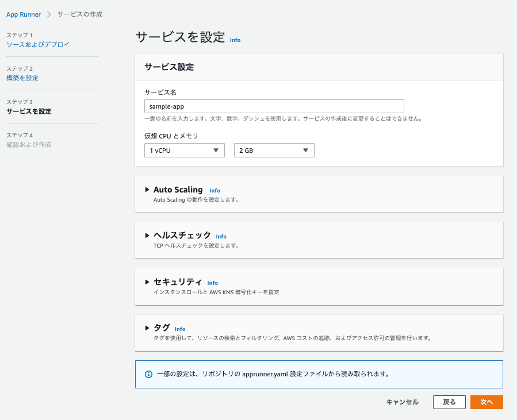The height and width of the screenshot is (420, 517).
Task: Click the サービス名 input containing sample-app
Action: point(274,106)
